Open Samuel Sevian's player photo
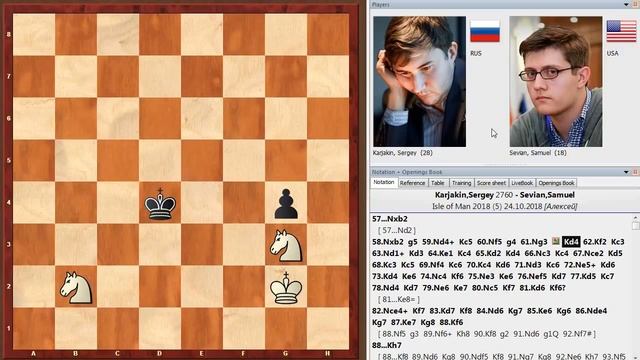640x360 pixels. pos(556,82)
